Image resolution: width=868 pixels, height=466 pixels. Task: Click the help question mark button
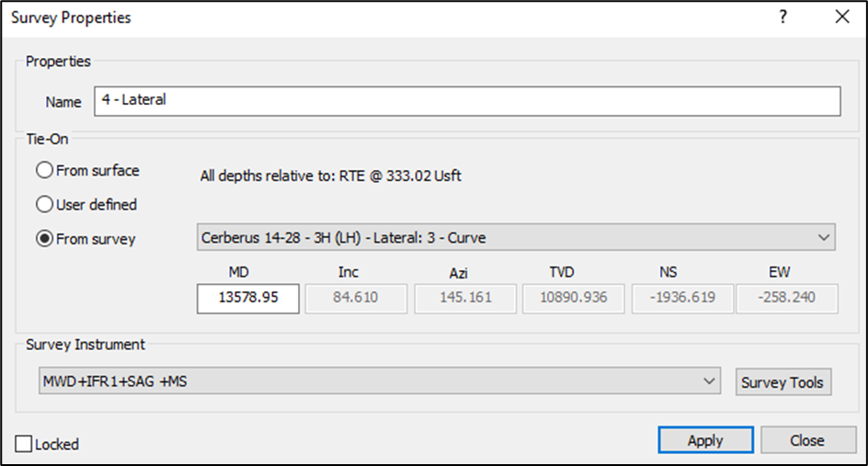point(782,17)
